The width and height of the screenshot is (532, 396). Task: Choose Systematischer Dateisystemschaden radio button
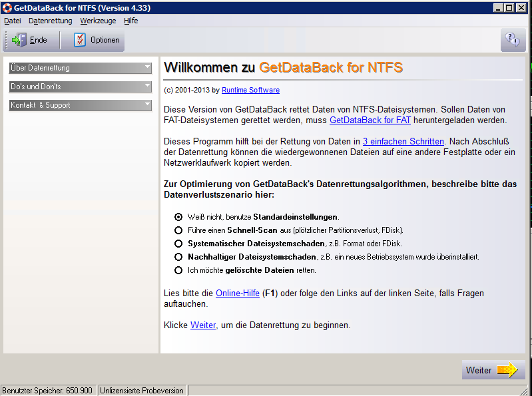178,244
